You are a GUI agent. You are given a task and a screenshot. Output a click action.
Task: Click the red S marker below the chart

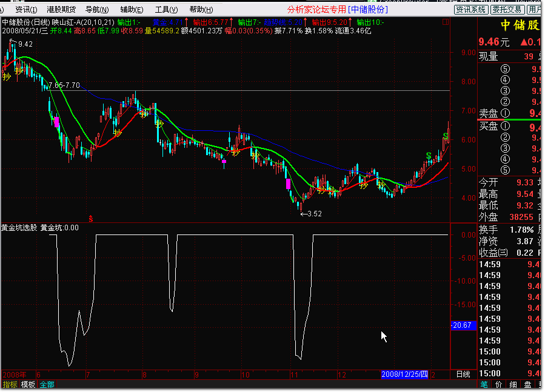(91, 218)
